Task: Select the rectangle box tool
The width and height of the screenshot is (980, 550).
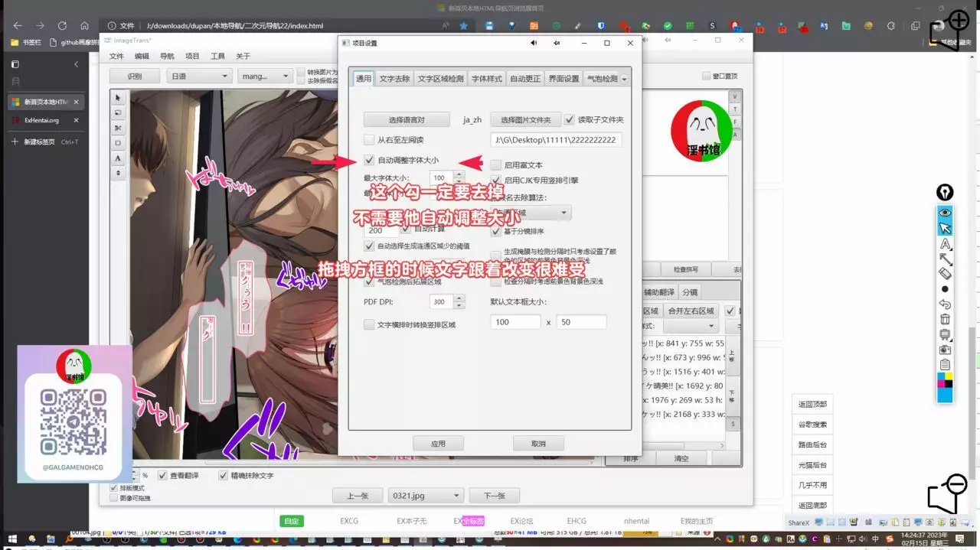Action: click(118, 143)
